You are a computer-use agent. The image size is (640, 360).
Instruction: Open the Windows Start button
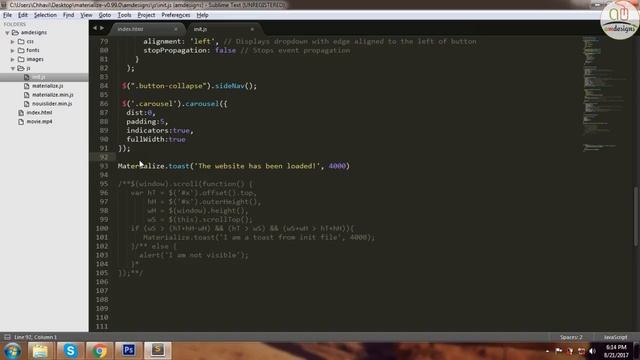12,351
